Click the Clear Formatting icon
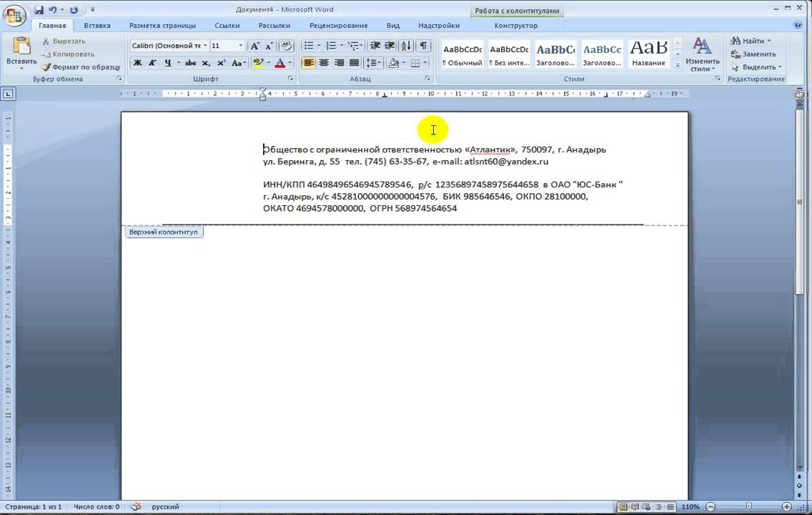Screen dimensions: 812x515 pos(286,46)
